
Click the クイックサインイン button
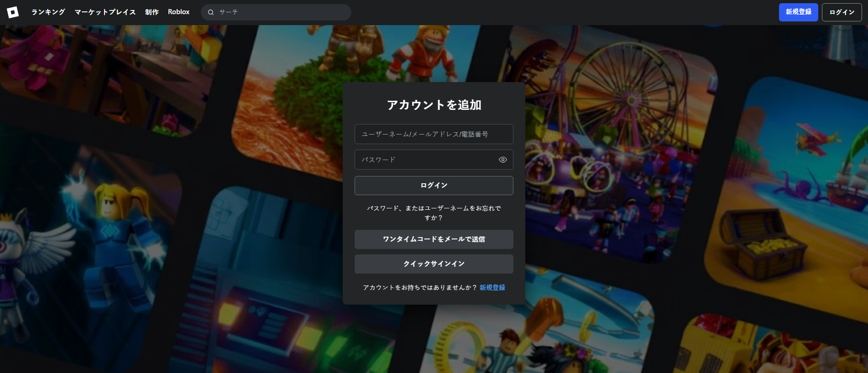point(434,264)
